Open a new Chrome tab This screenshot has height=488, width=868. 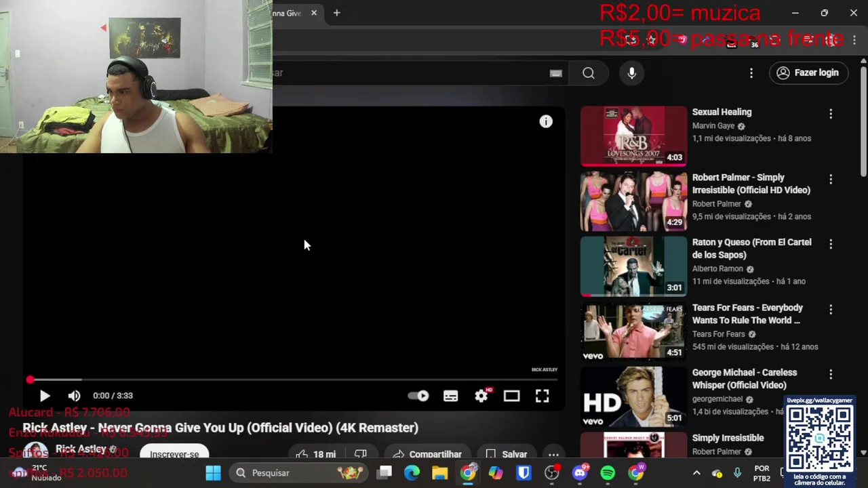click(336, 13)
